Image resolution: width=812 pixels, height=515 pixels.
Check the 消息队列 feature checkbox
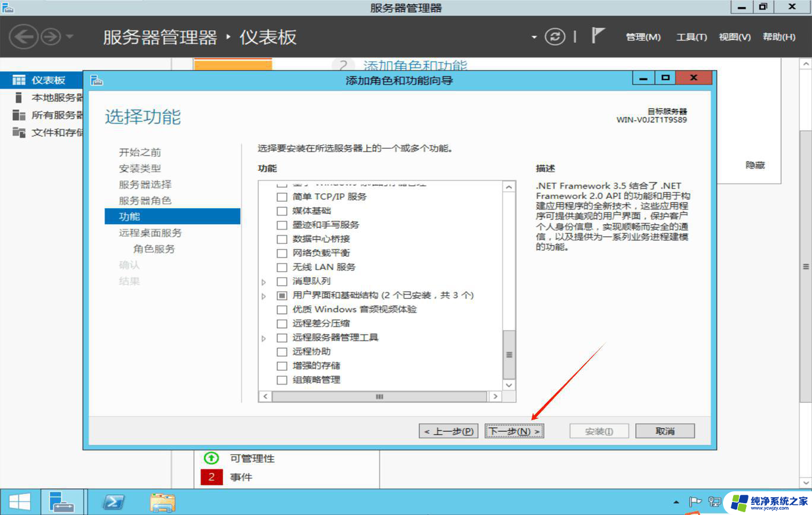tap(282, 281)
